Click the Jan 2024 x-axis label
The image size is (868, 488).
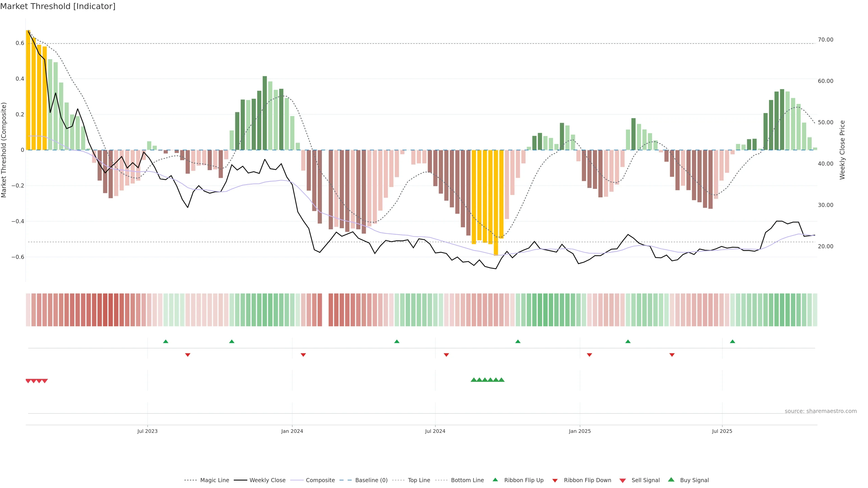click(292, 431)
